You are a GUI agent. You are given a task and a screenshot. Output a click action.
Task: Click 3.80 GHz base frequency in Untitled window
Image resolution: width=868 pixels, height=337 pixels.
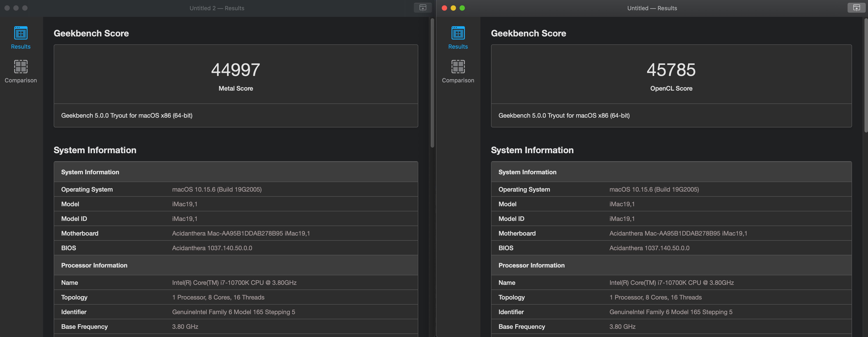coord(622,327)
